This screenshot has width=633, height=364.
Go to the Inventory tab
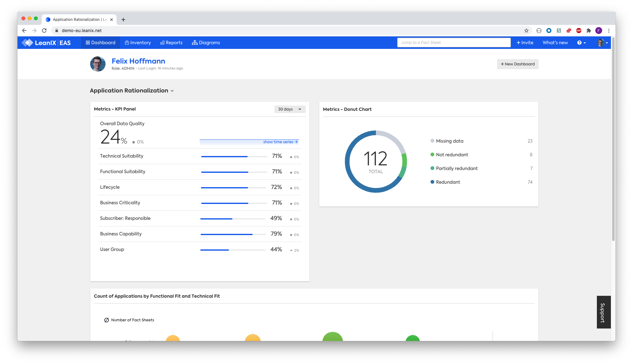click(x=138, y=43)
